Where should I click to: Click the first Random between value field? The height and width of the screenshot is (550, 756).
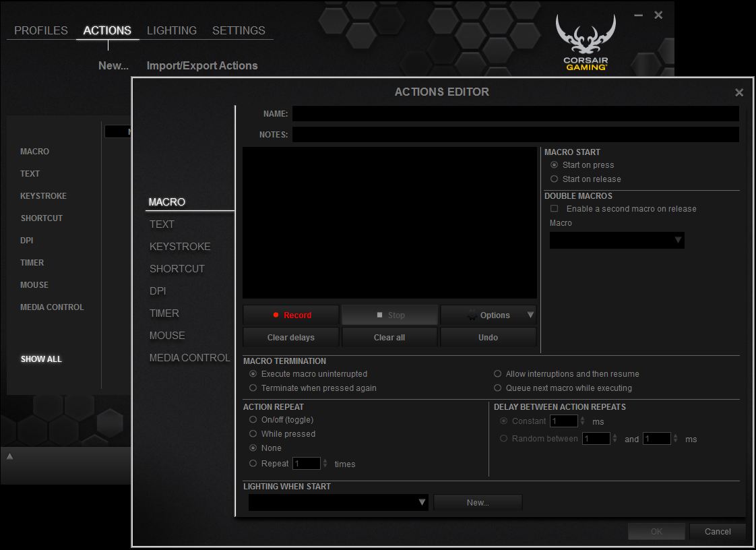tap(596, 439)
